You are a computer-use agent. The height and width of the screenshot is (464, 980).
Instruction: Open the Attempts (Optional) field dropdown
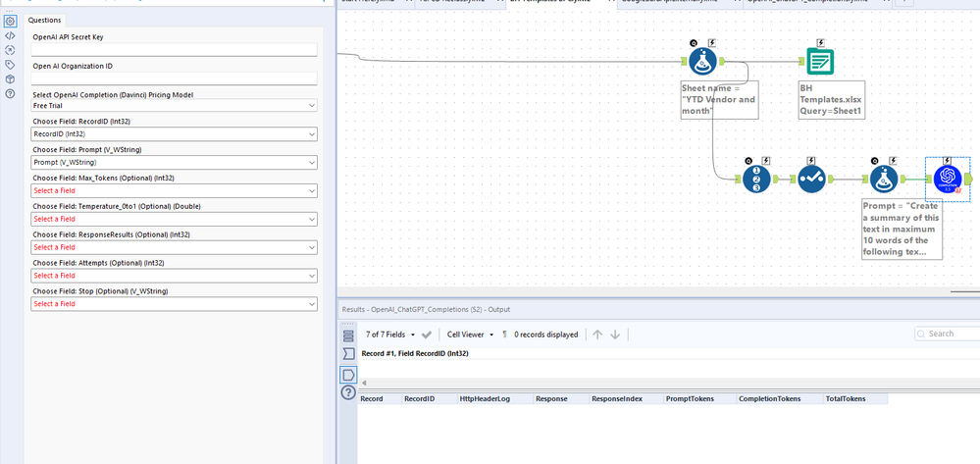175,275
